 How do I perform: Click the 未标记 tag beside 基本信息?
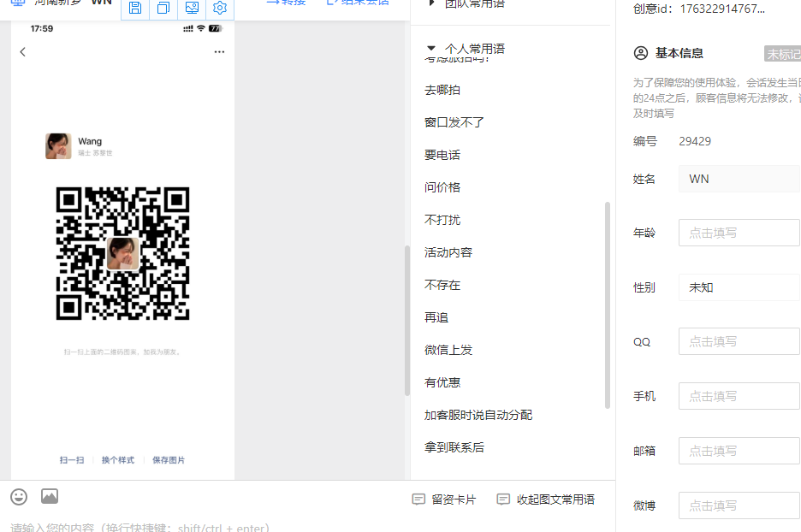tap(783, 54)
